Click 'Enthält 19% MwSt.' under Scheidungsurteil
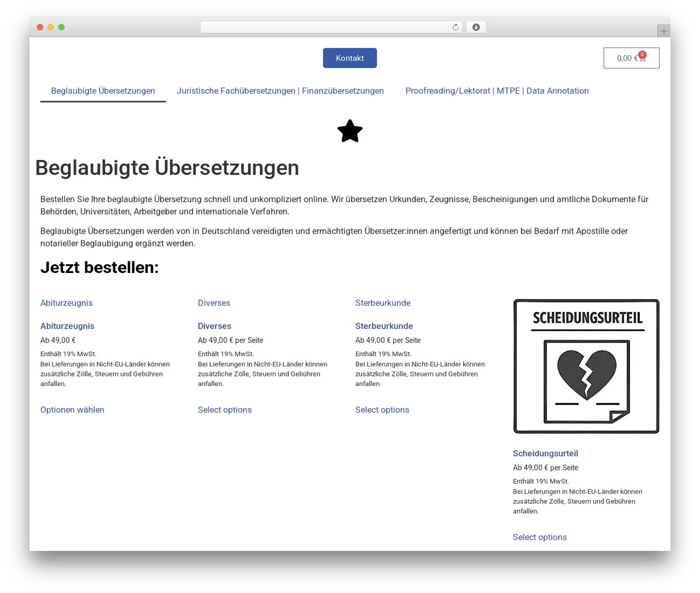The height and width of the screenshot is (593, 700). [541, 481]
